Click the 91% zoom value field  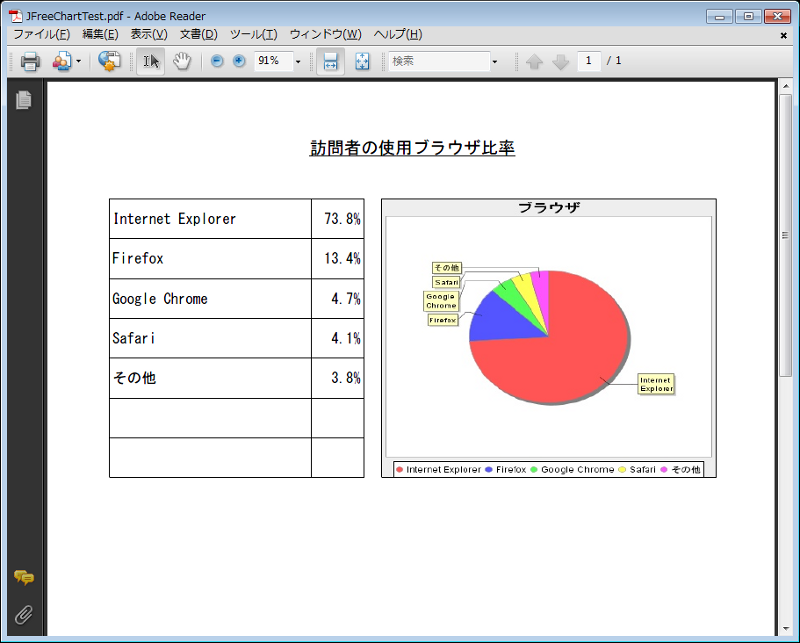273,61
